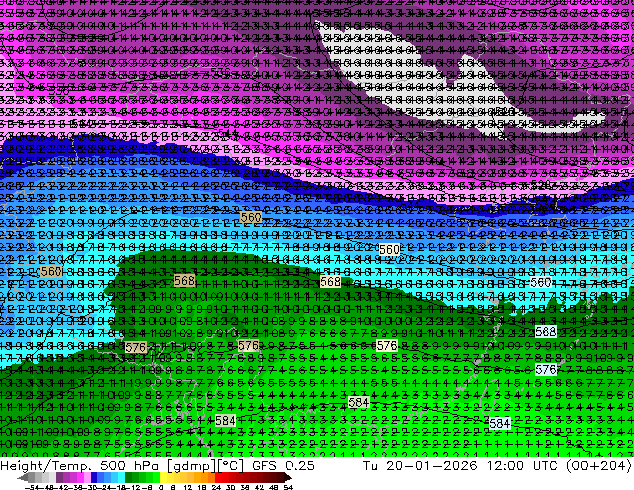Click the 'Tu 20-01-2026' date text
This screenshot has width=634, height=490.
coord(420,466)
